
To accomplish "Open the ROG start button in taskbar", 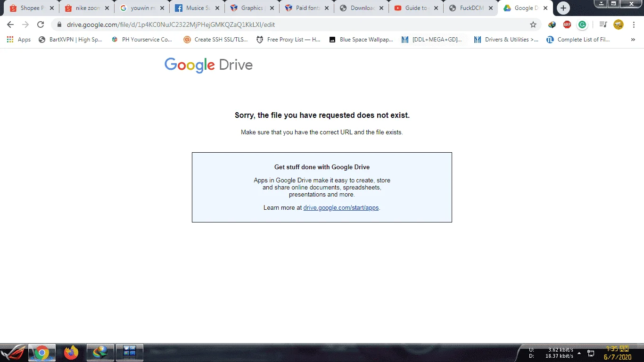I will click(x=13, y=353).
